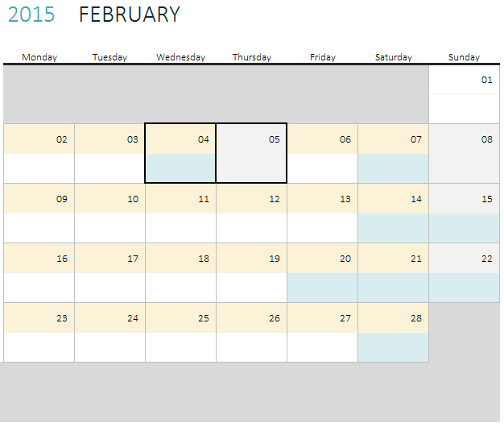Select the Sunday column header
Screen dimensions: 504x427
pyautogui.click(x=464, y=57)
